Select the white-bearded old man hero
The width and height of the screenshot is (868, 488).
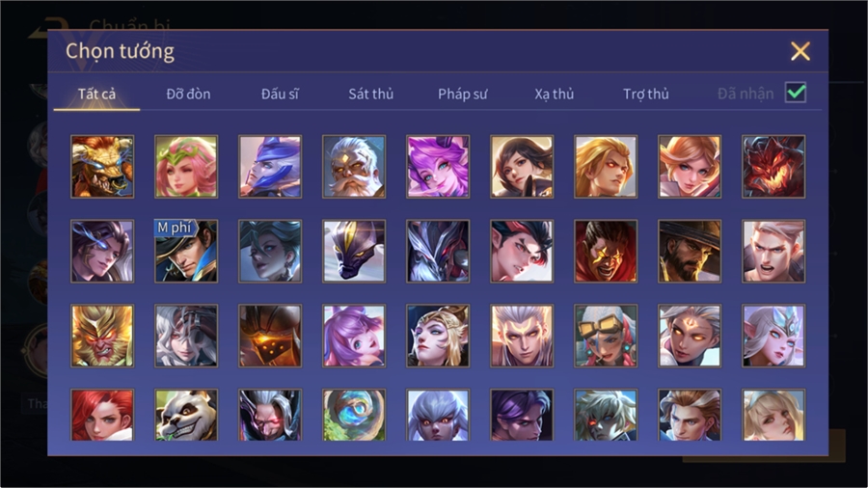[x=354, y=167]
